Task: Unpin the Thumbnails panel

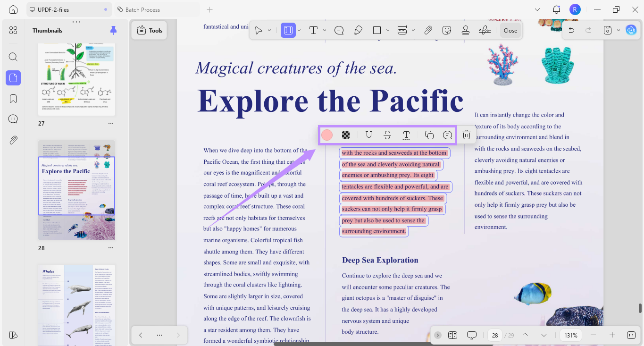Action: pyautogui.click(x=113, y=30)
